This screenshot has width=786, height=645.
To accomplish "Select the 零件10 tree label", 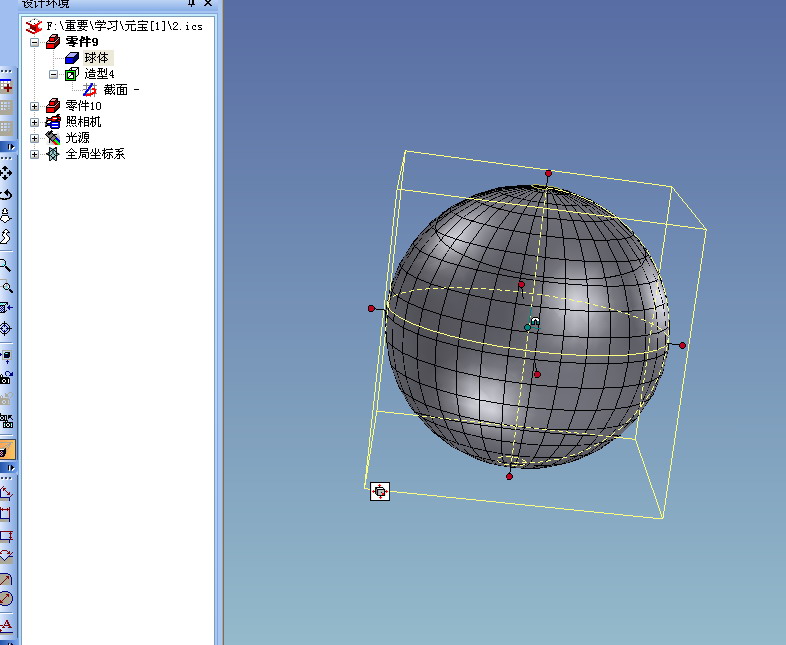I will (x=83, y=106).
